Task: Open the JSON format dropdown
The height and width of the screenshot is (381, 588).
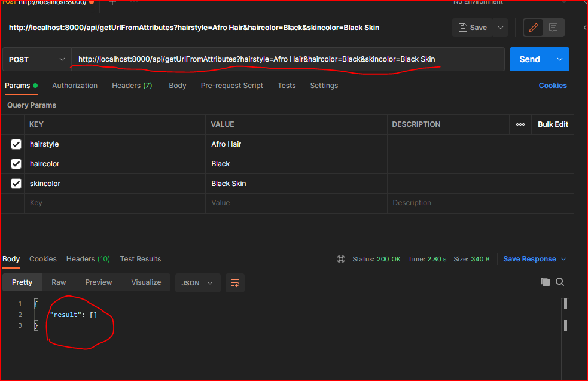Action: 197,283
